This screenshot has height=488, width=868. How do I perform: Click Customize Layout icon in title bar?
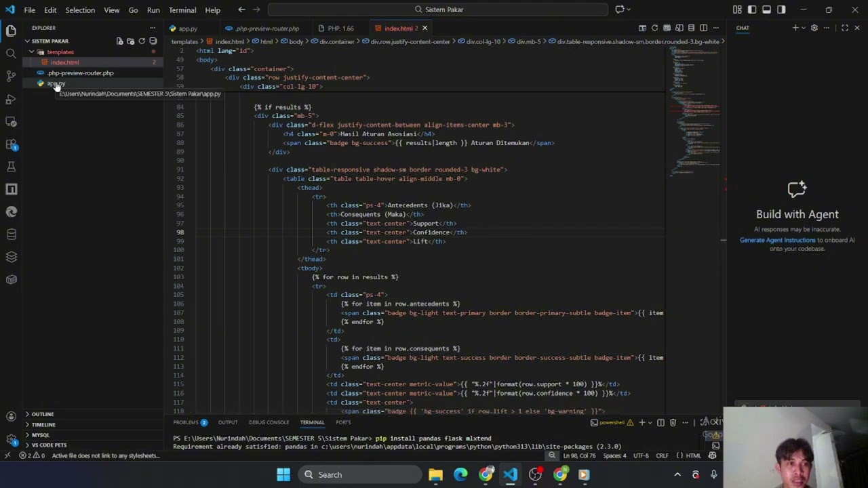(737, 9)
